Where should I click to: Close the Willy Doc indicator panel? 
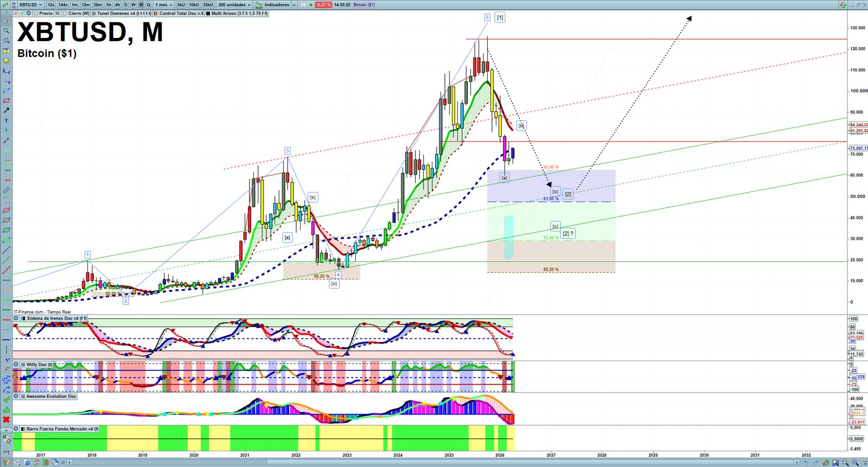coord(16,364)
